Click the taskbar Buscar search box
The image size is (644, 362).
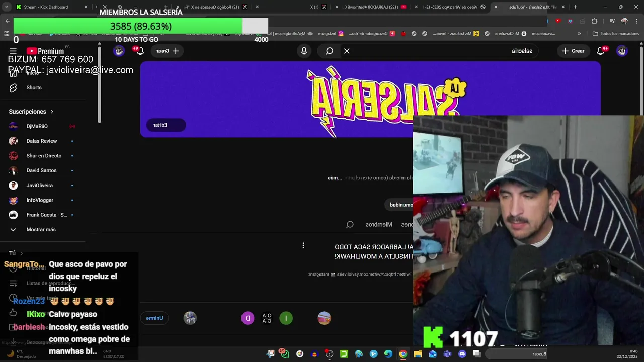click(517, 354)
